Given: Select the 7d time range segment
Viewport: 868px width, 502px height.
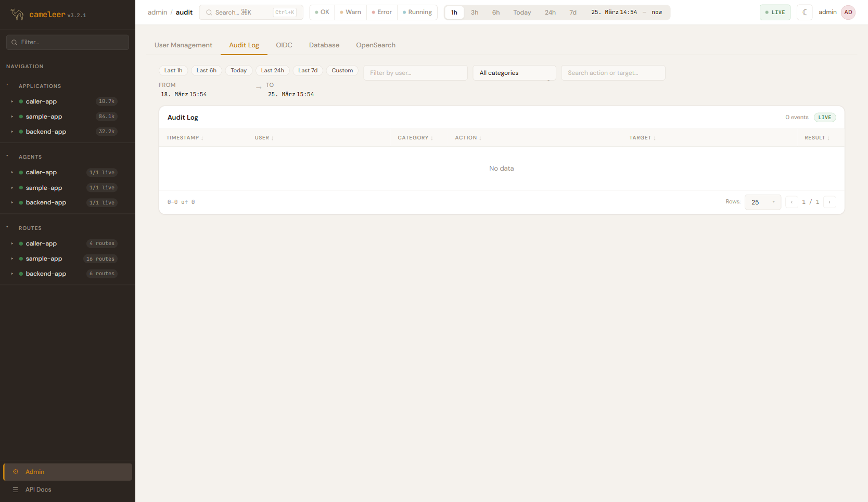Looking at the screenshot, I should (573, 12).
